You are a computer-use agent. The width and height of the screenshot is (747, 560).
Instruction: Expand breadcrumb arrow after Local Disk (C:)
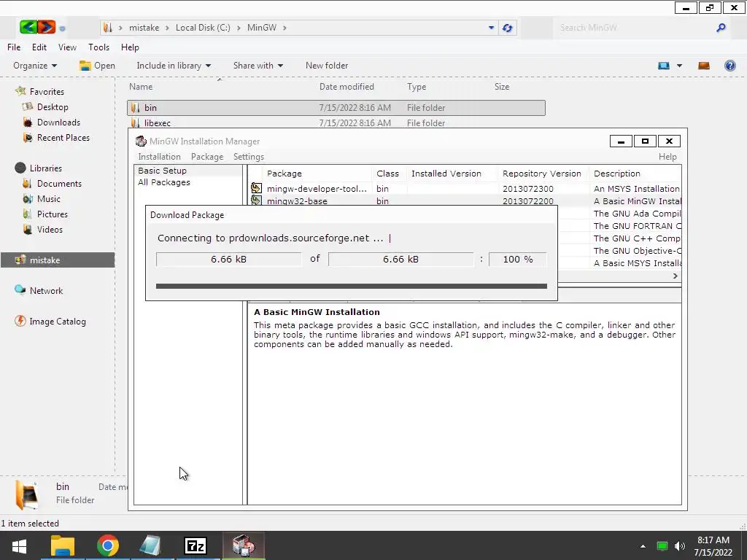click(x=239, y=28)
